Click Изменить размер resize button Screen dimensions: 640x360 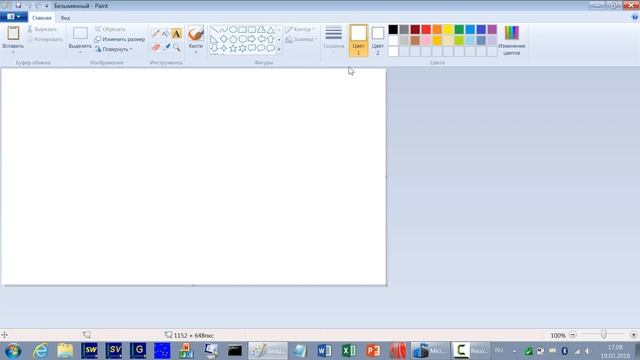(x=120, y=39)
